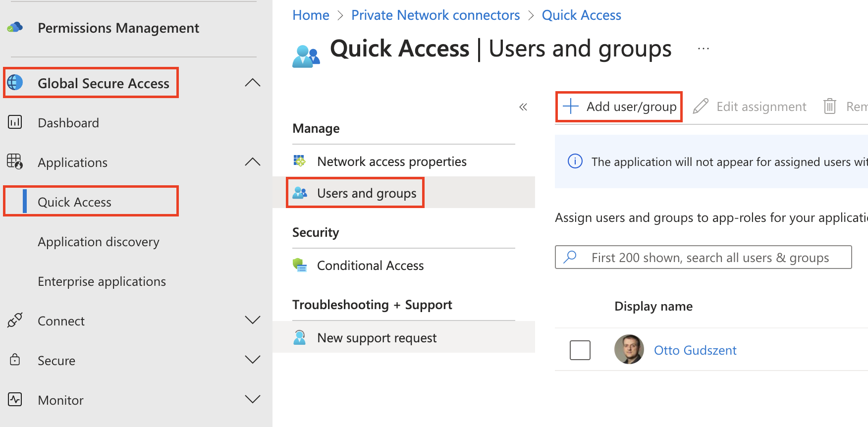868x427 pixels.
Task: Open Enterprise applications in the sidebar
Action: pyautogui.click(x=102, y=281)
